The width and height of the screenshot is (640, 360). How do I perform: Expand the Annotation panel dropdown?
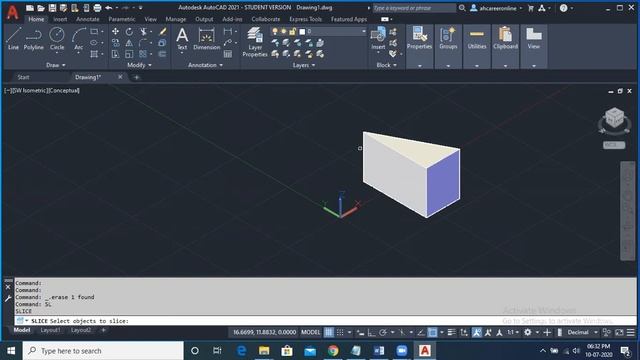point(205,65)
